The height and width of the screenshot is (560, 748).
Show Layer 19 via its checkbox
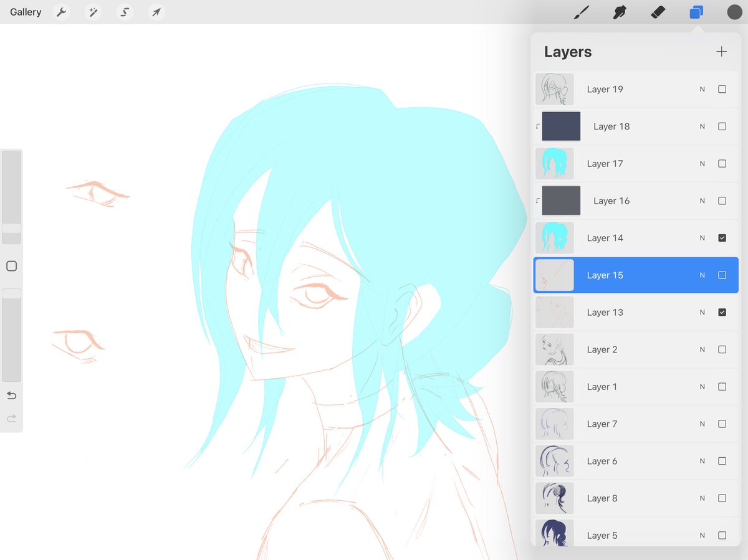coord(722,89)
